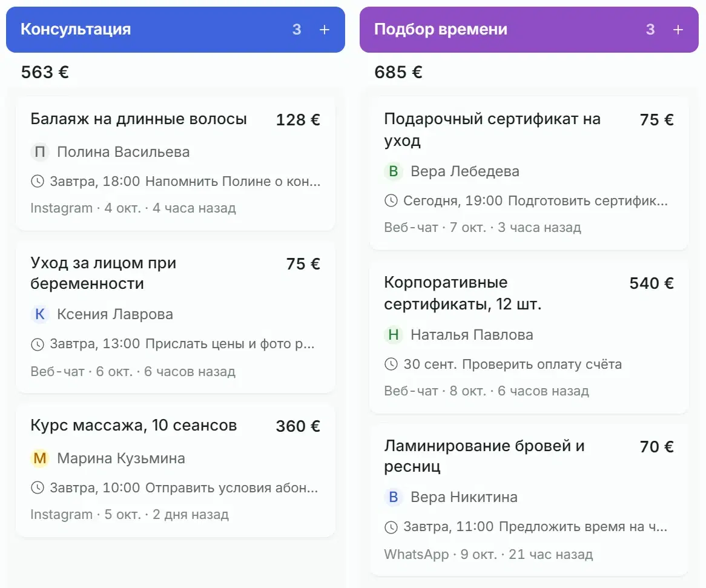The width and height of the screenshot is (706, 588).
Task: Click clock icon on Корпоративные сертификаты card
Action: pos(391,364)
